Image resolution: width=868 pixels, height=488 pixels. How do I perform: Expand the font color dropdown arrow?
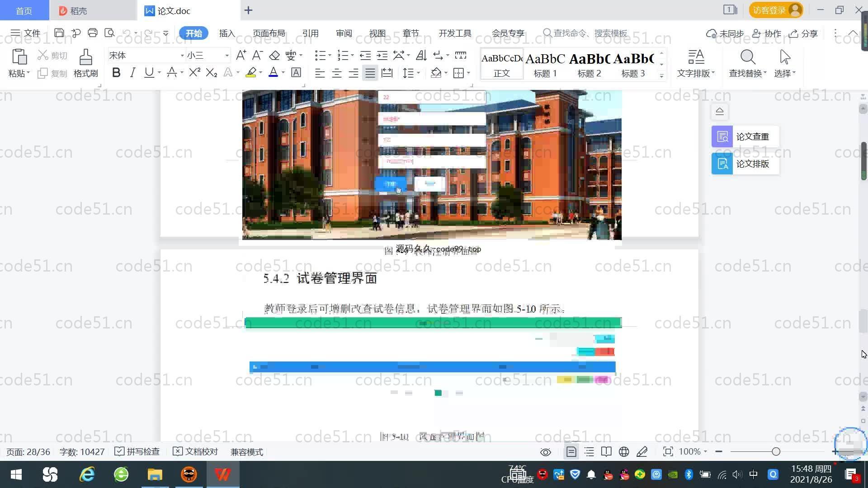pos(283,73)
